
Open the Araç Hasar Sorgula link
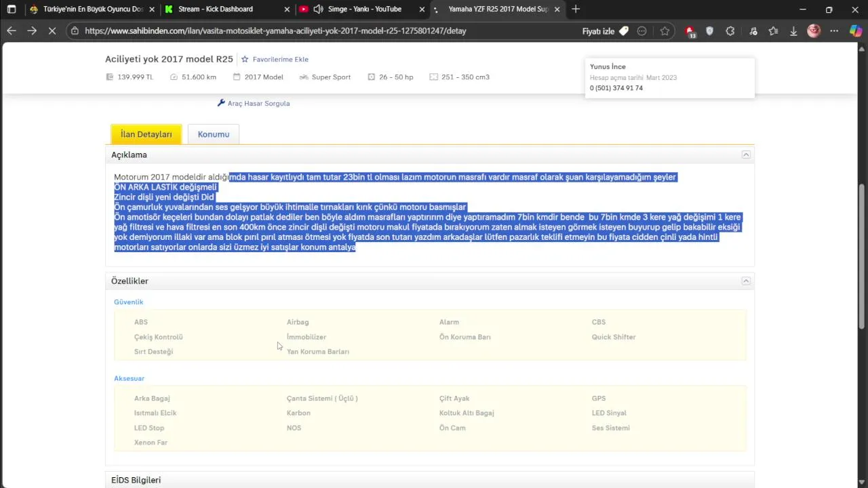pos(258,103)
